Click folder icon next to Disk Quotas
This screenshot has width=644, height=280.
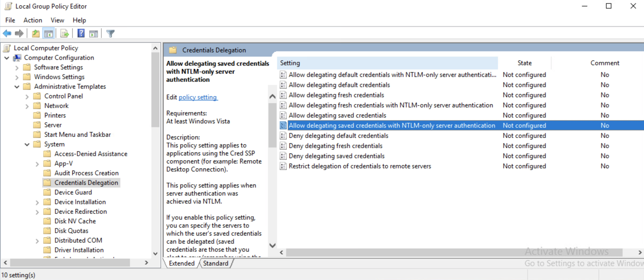pyautogui.click(x=47, y=231)
